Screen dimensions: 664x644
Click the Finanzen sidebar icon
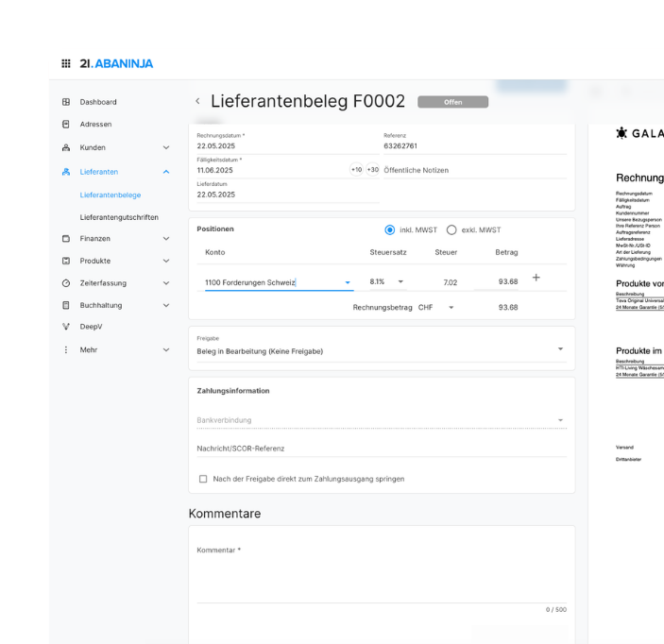[x=66, y=238]
